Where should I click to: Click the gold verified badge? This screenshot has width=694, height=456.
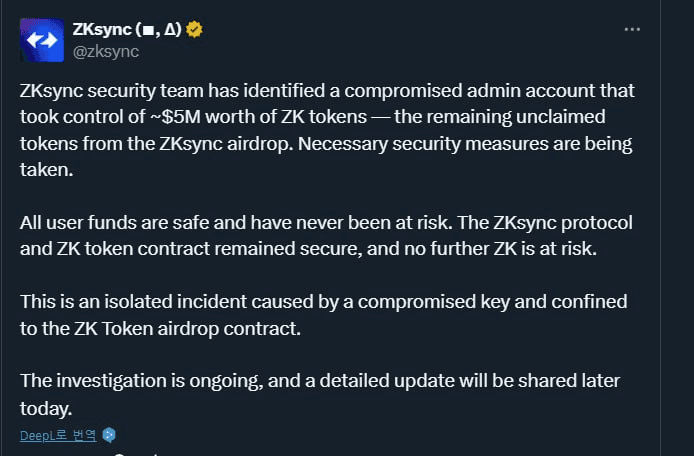tap(195, 29)
